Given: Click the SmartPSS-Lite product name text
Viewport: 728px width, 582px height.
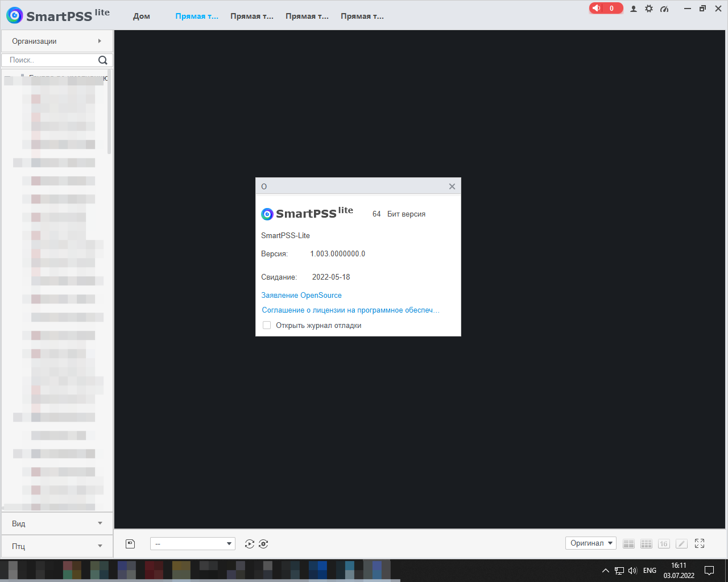Looking at the screenshot, I should pos(286,235).
